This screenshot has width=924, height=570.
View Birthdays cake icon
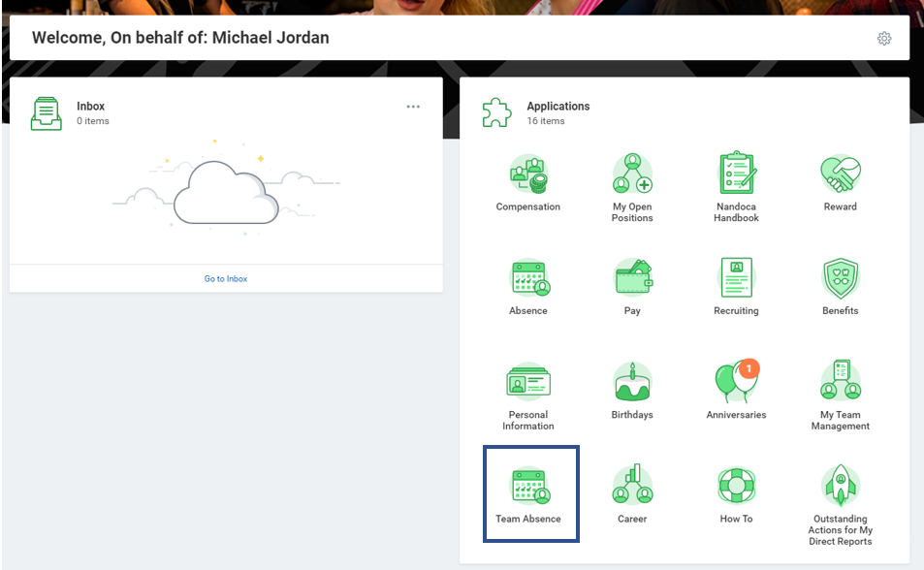pos(632,382)
